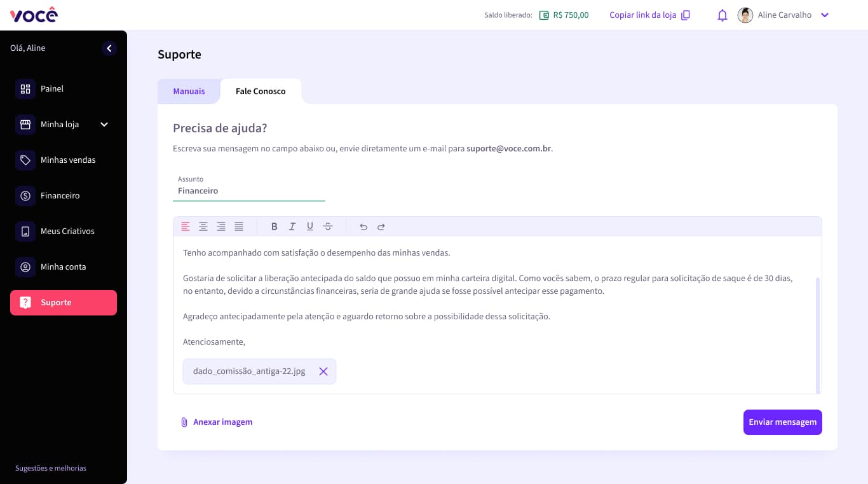
Task: Apply strikethrough formatting in editor
Action: pos(328,226)
